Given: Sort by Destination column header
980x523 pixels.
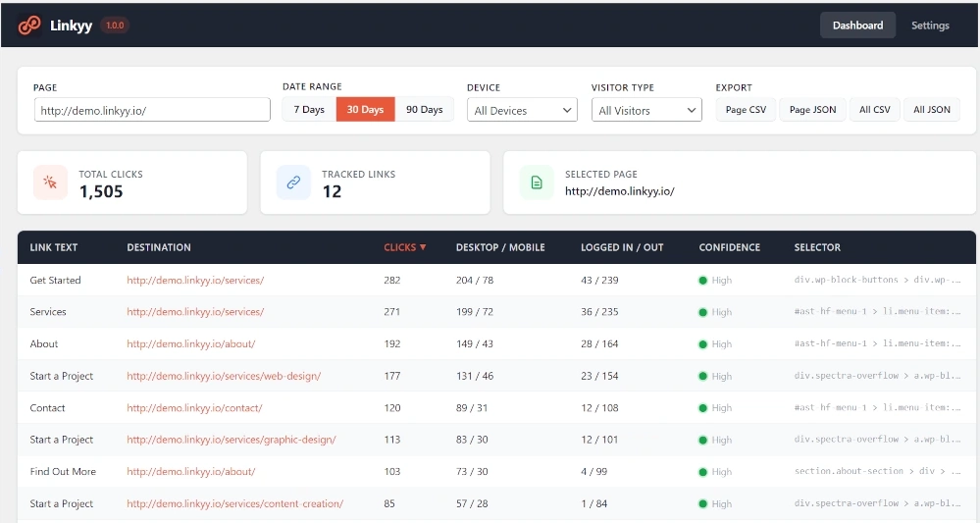Looking at the screenshot, I should coord(159,247).
